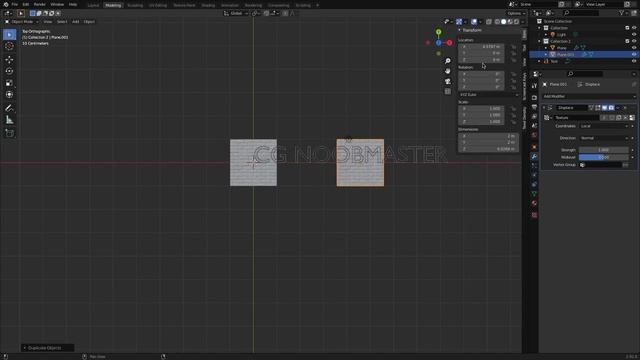This screenshot has height=360, width=640.
Task: Select the Add Cube tool
Action: pyautogui.click(x=9, y=133)
